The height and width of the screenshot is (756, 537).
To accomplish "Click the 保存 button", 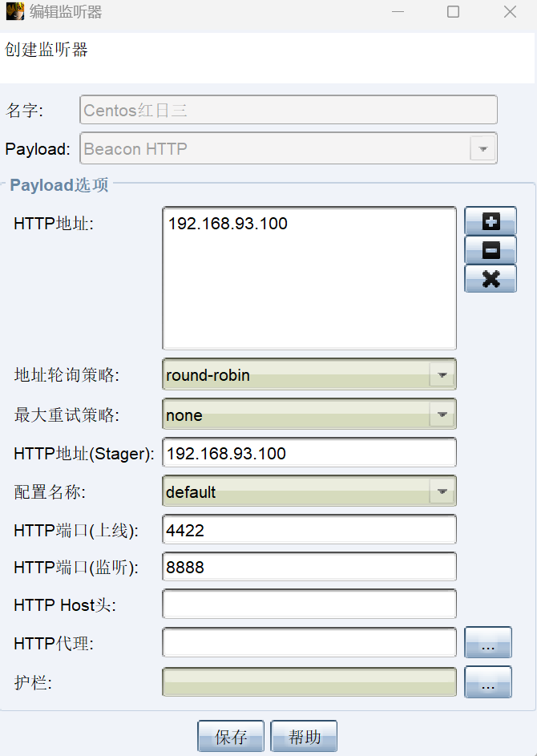I will 232,737.
